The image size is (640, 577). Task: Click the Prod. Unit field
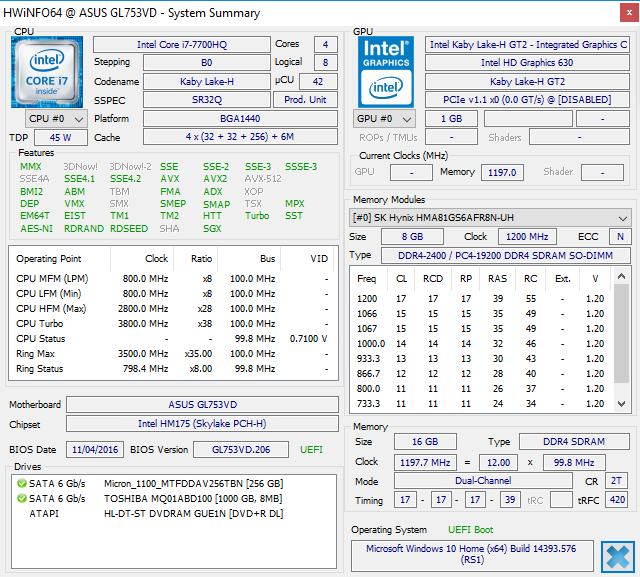(307, 100)
